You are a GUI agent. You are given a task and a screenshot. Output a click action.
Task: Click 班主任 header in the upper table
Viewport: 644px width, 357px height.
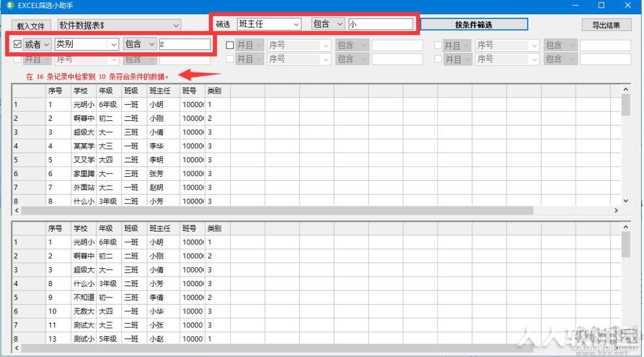click(x=163, y=91)
